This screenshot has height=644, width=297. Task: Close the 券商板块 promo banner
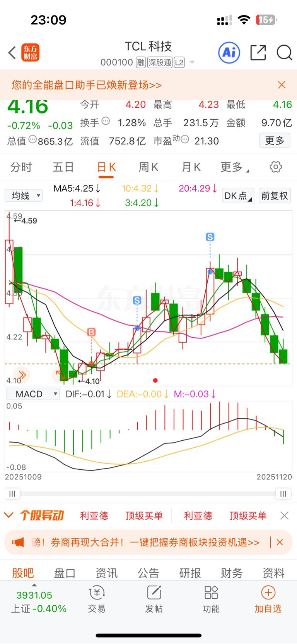pyautogui.click(x=280, y=542)
